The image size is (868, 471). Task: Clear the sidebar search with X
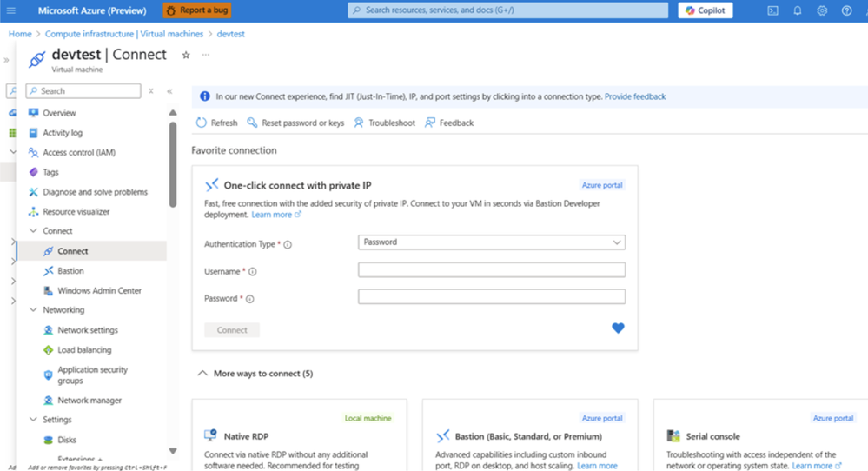(x=150, y=90)
